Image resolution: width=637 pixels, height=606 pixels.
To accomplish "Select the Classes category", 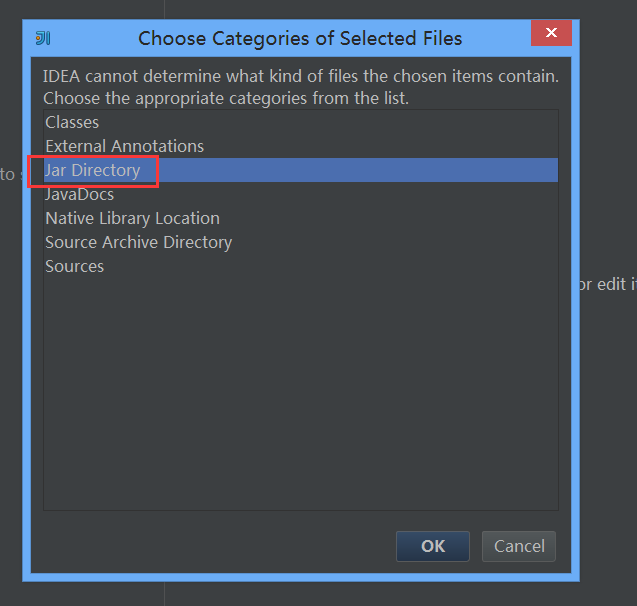I will point(72,122).
